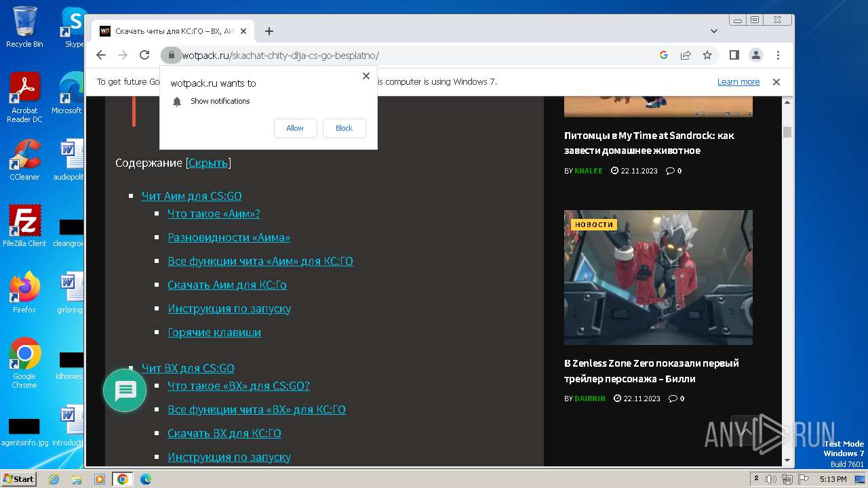Screen dimensions: 868x488
Task: Open Chrome three-dot menu
Action: [x=778, y=55]
